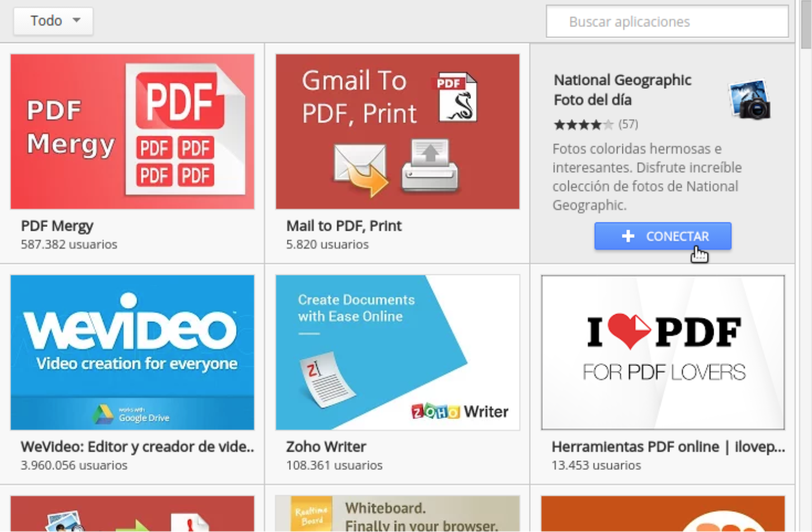This screenshot has width=812, height=532.
Task: Click the 587.382 usuarios text
Action: click(69, 244)
